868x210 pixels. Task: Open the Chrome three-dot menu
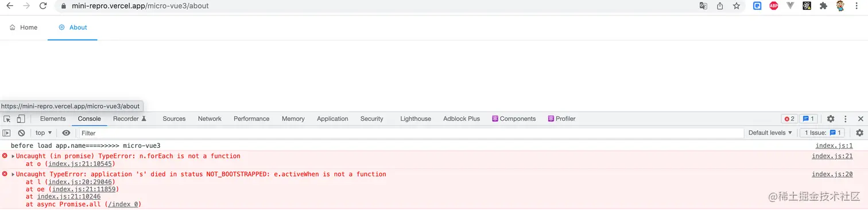point(857,6)
